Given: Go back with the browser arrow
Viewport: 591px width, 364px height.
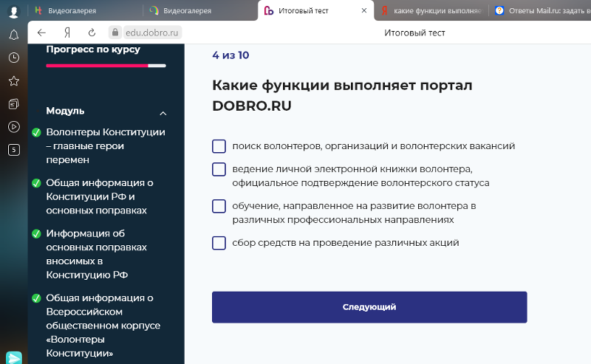Looking at the screenshot, I should (x=41, y=32).
